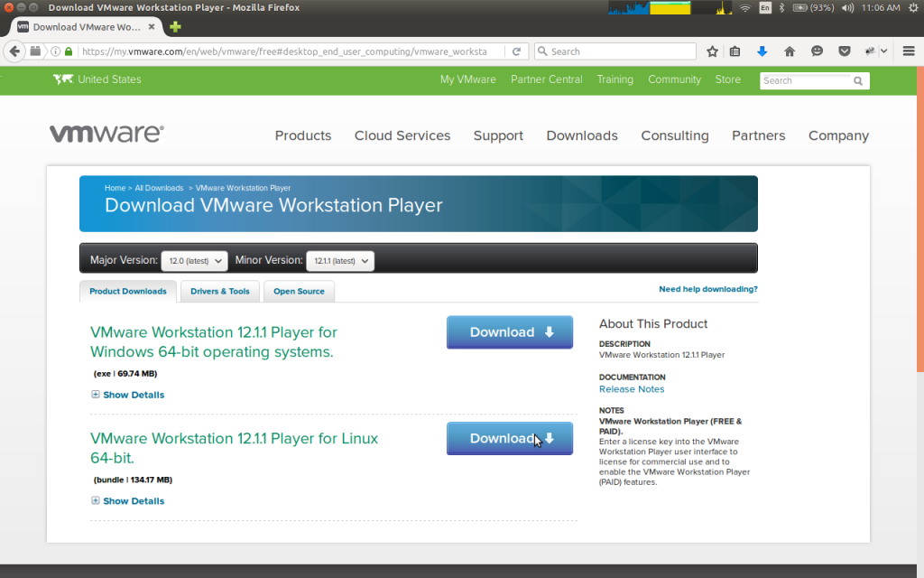Click the VMware site search magnifier icon

tap(858, 81)
